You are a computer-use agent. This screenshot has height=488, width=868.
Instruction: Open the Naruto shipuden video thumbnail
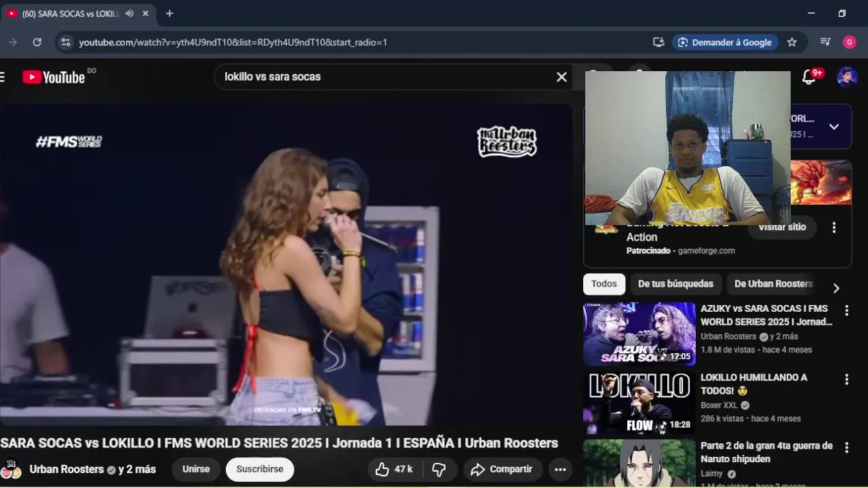(x=639, y=464)
